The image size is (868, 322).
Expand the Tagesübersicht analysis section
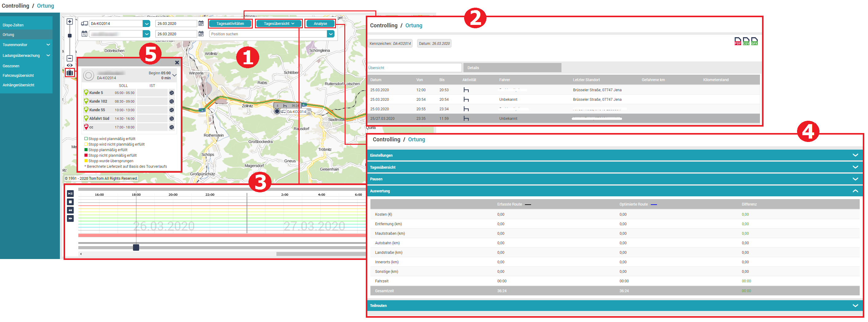coord(615,167)
